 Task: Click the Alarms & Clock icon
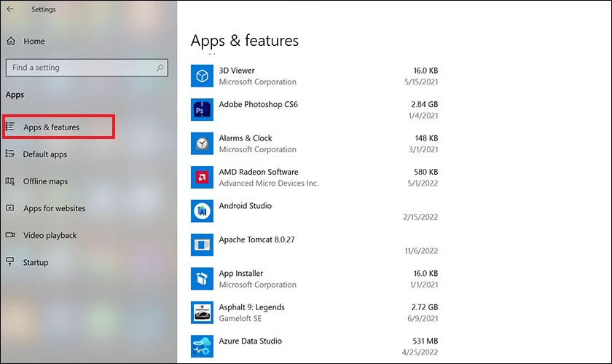click(202, 143)
